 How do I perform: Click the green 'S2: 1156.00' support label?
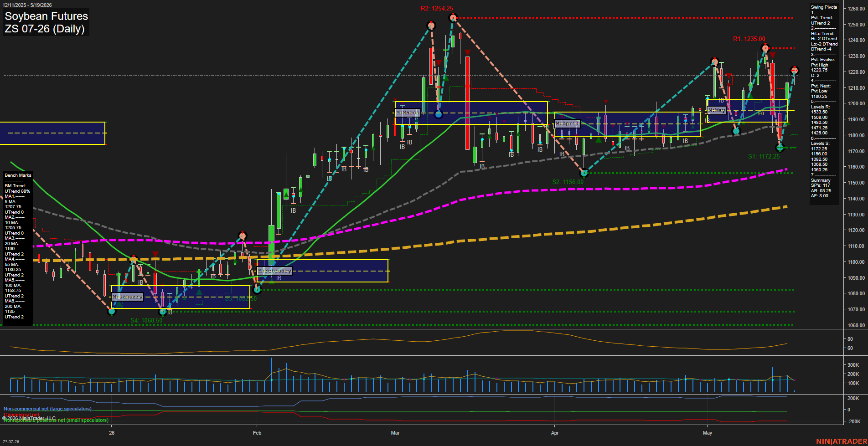[568, 182]
